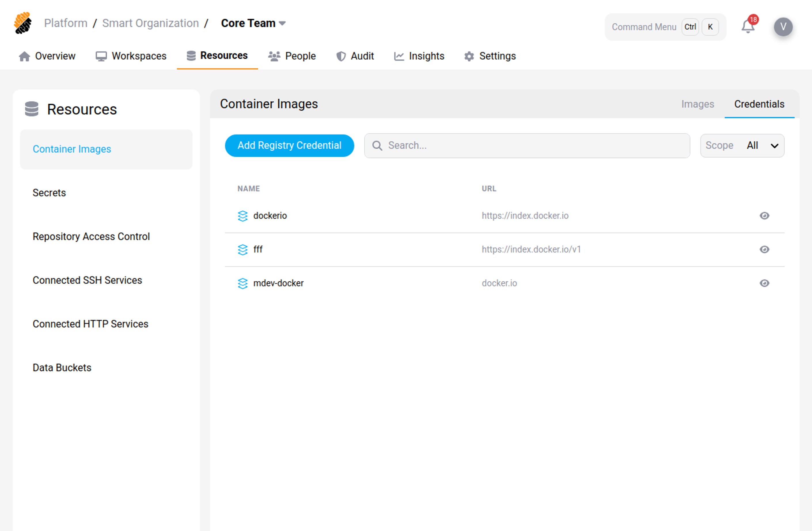Screen dimensions: 812x531
Task: Click the fff row stack icon
Action: (242, 250)
